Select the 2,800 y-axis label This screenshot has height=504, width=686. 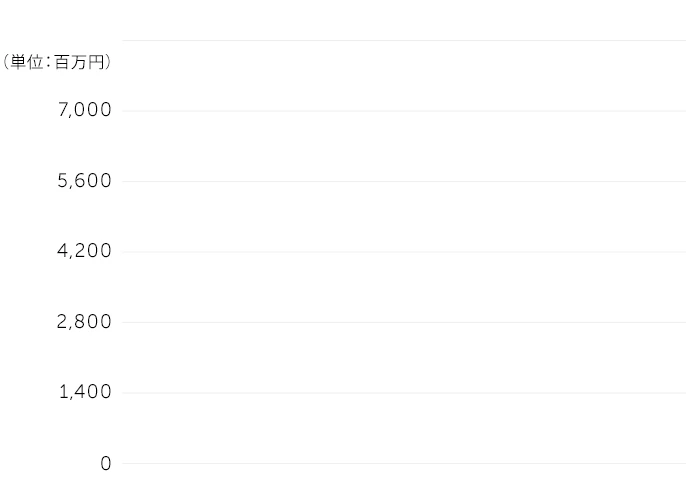point(84,322)
